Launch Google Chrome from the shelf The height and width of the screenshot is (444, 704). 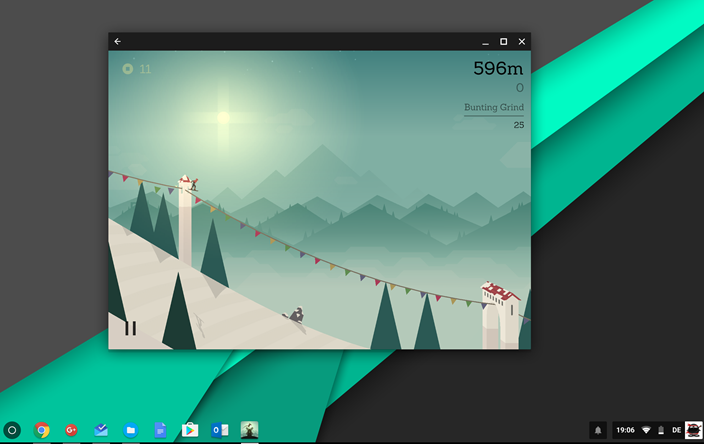click(42, 430)
